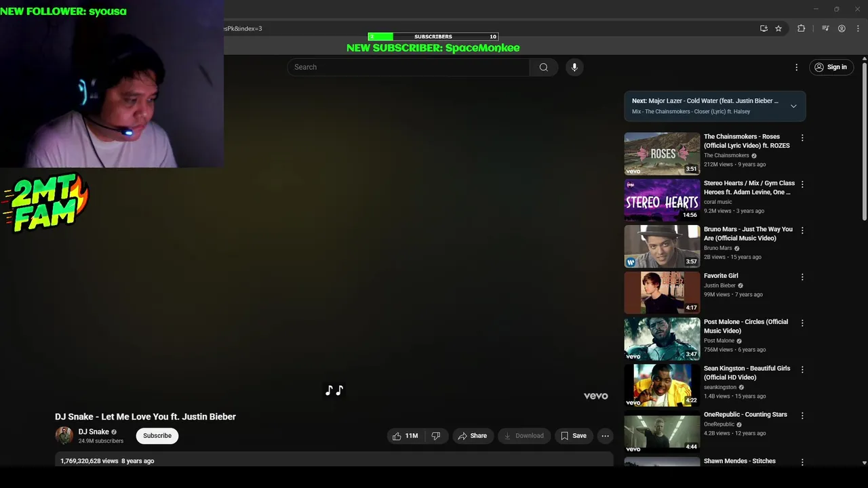Screen dimensions: 868x488
Task: Play Bruno Mars video thumbnail
Action: [662, 246]
